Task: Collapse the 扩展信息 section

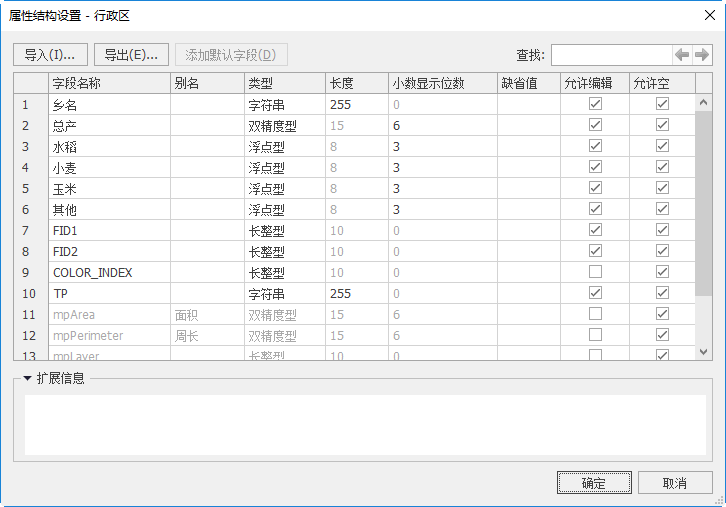Action: (x=28, y=378)
